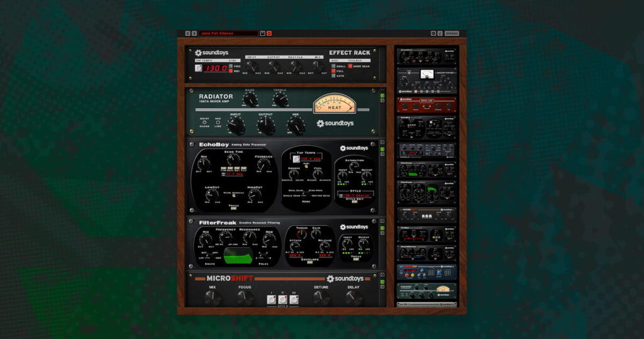Image resolution: width=644 pixels, height=339 pixels.
Task: Select MicroShift style III button
Action: click(294, 300)
